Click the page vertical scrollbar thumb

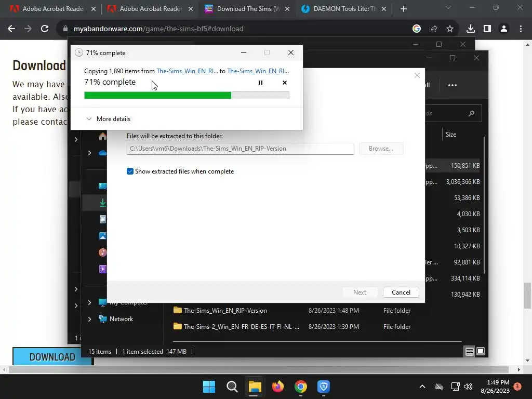tap(528, 296)
